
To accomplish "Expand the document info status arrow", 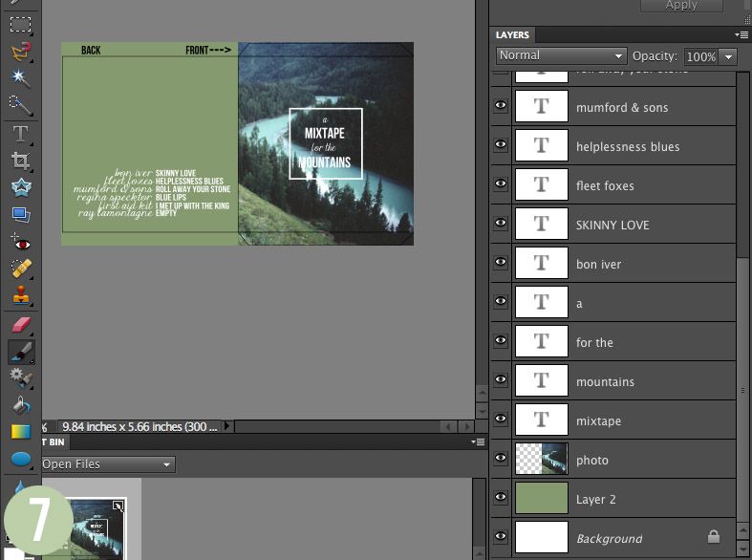I will [227, 426].
